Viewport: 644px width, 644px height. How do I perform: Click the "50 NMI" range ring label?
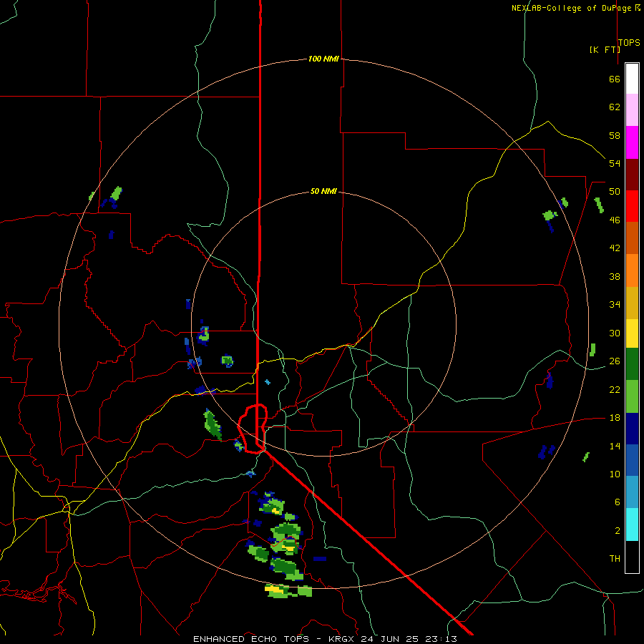pyautogui.click(x=323, y=191)
